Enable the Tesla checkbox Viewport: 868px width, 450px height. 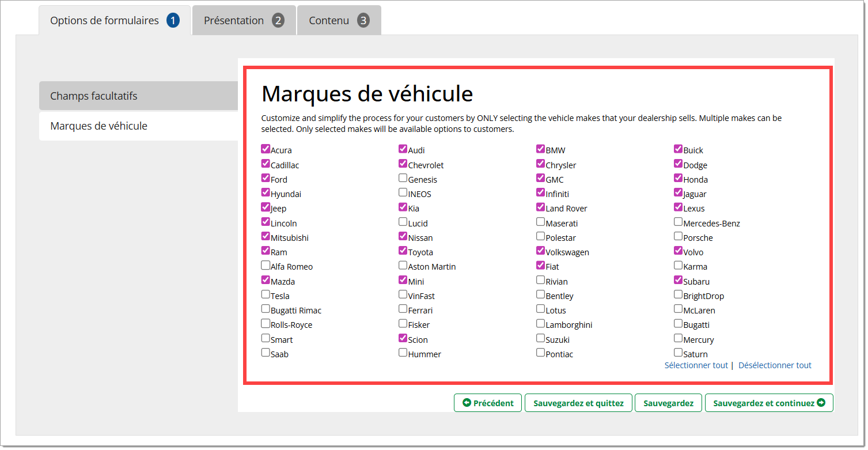[266, 294]
